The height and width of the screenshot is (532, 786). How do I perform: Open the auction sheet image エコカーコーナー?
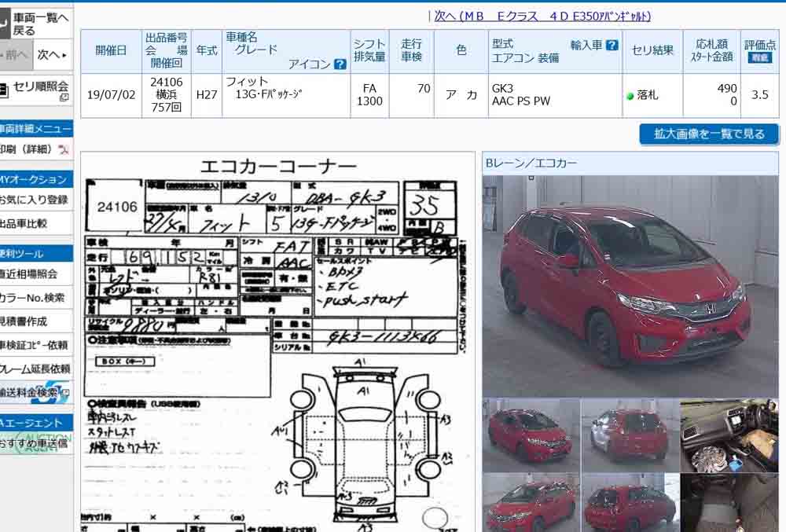click(x=277, y=342)
